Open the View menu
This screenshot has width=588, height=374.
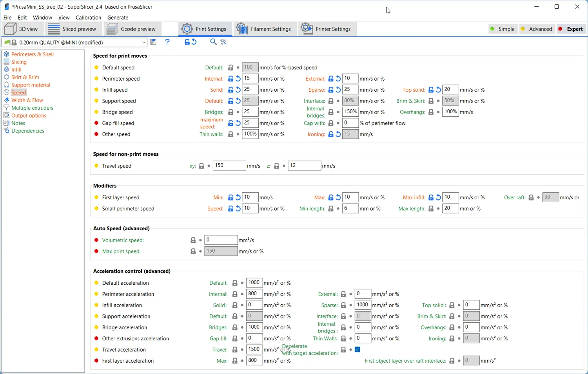tap(64, 18)
